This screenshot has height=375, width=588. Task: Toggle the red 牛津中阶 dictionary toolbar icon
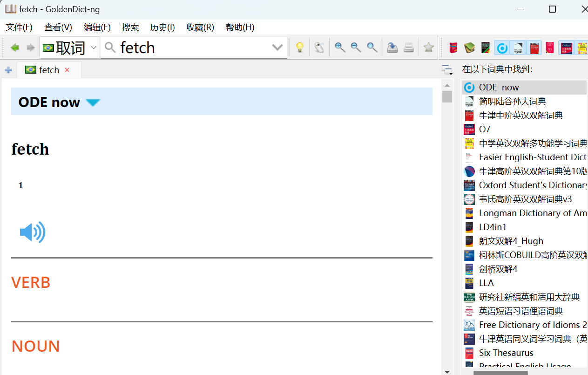(x=534, y=48)
